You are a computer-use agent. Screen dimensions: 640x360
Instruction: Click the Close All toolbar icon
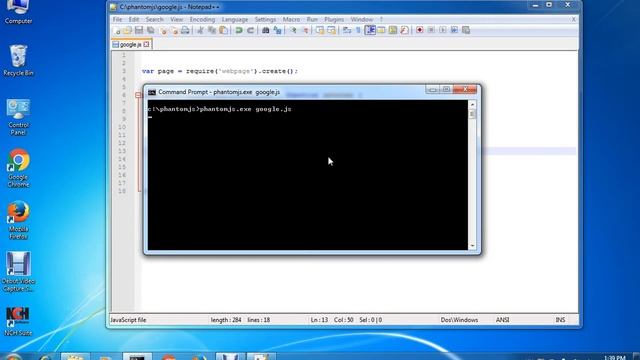[174, 30]
